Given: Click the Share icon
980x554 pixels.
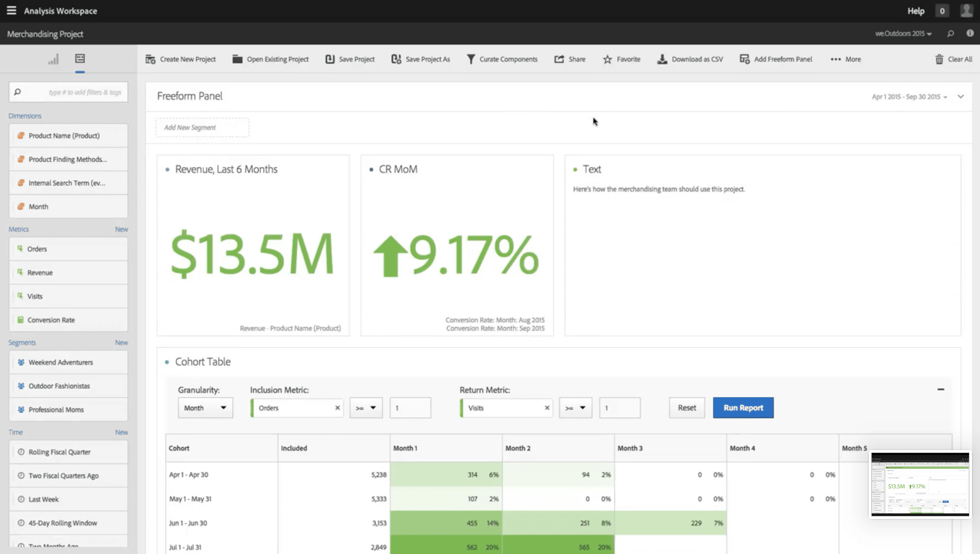Looking at the screenshot, I should tap(559, 59).
